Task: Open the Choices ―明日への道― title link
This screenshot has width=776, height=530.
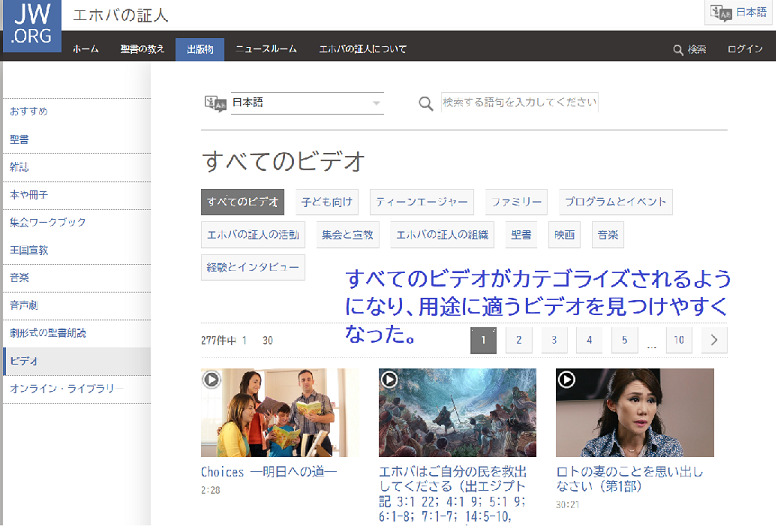Action: coord(269,472)
